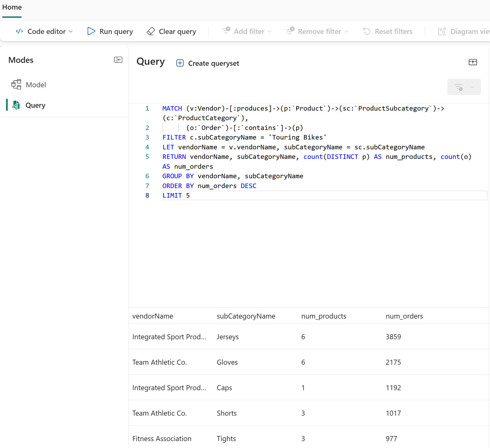Select Query mode in the sidebar

coord(35,105)
